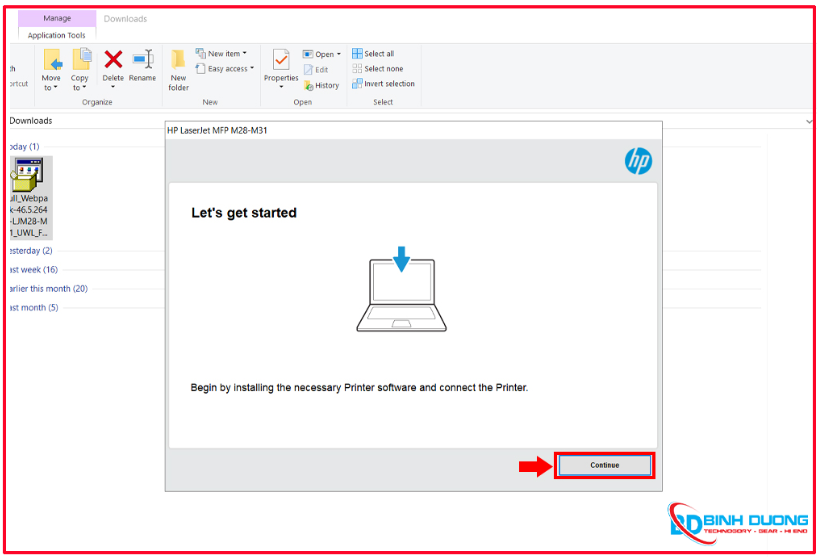Click the HP logo in installer dialog
Viewport: 819px width, 557px height.
click(x=638, y=161)
